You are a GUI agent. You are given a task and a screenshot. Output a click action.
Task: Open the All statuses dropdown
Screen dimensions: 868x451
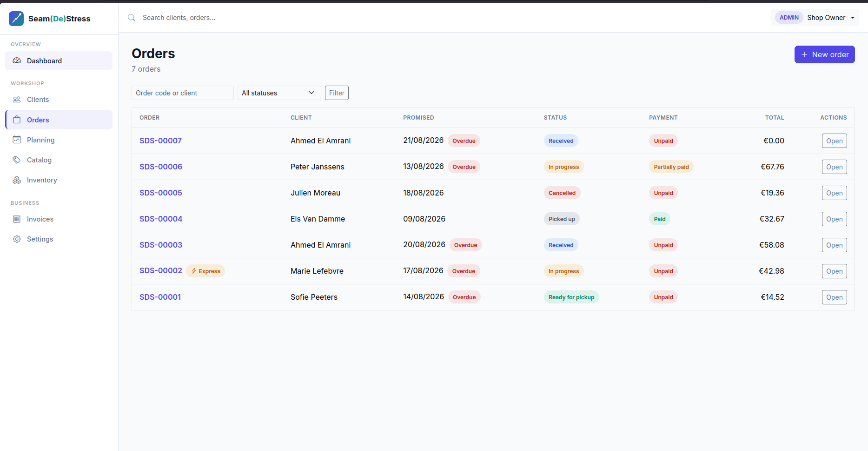pyautogui.click(x=279, y=93)
